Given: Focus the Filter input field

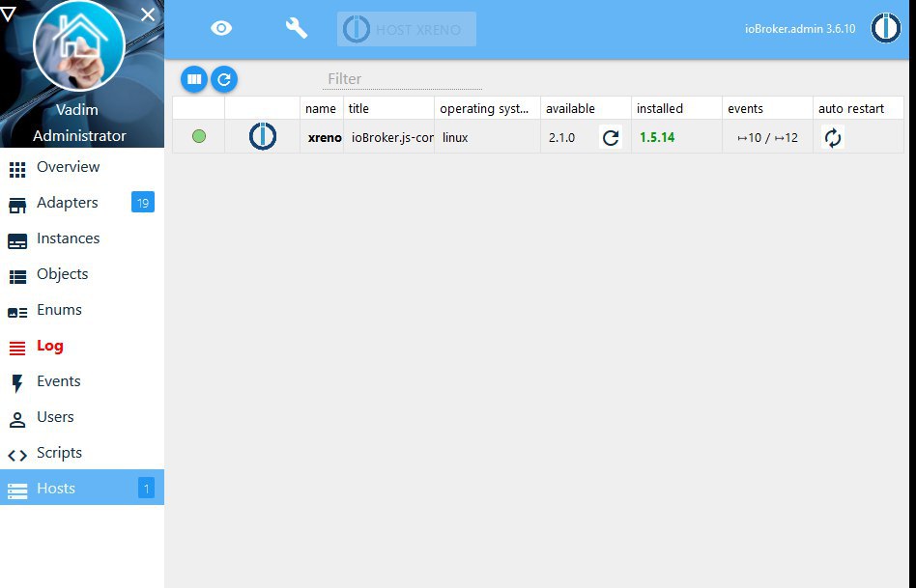Looking at the screenshot, I should 402,79.
